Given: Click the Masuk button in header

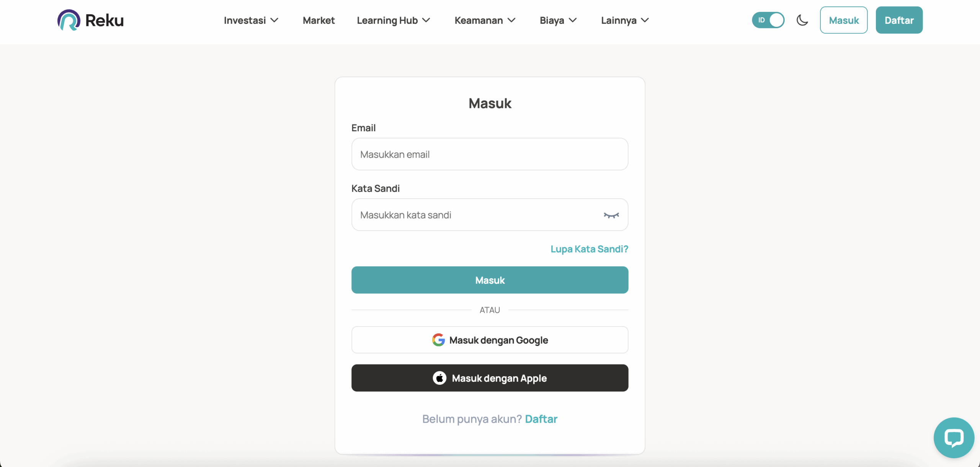Looking at the screenshot, I should click(843, 20).
